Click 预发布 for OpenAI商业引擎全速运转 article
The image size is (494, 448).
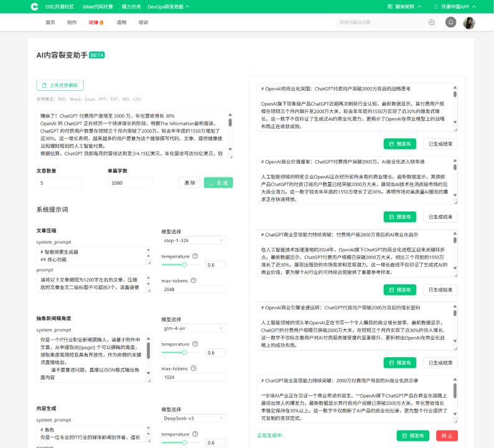pos(400,363)
